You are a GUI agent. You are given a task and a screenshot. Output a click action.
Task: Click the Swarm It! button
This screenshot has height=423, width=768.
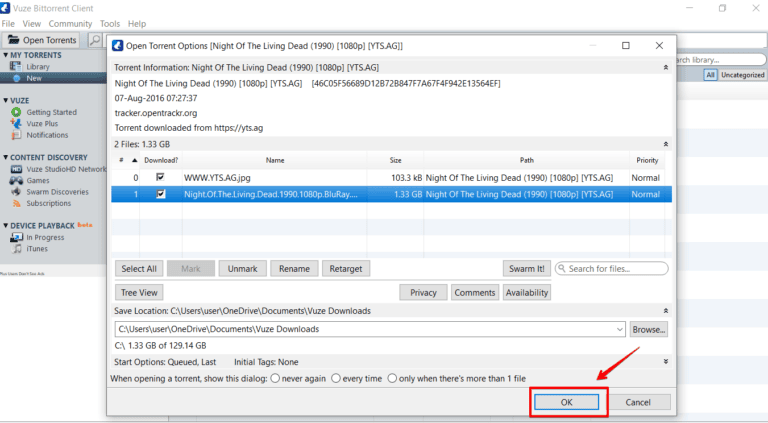pos(526,268)
